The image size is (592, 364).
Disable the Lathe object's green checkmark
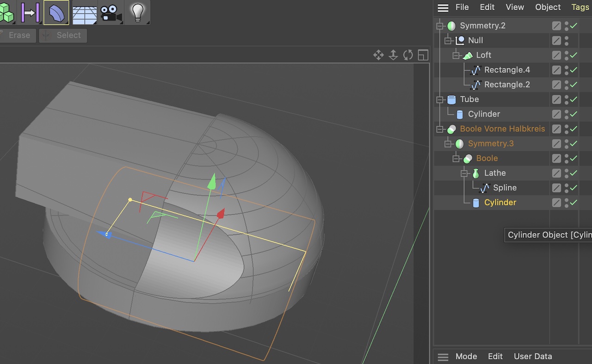pyautogui.click(x=574, y=173)
